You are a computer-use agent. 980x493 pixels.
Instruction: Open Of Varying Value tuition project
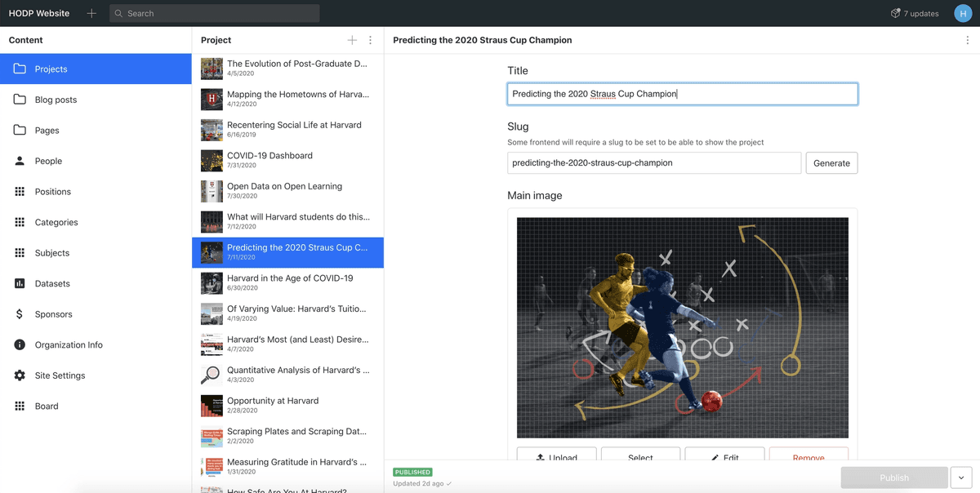click(287, 313)
